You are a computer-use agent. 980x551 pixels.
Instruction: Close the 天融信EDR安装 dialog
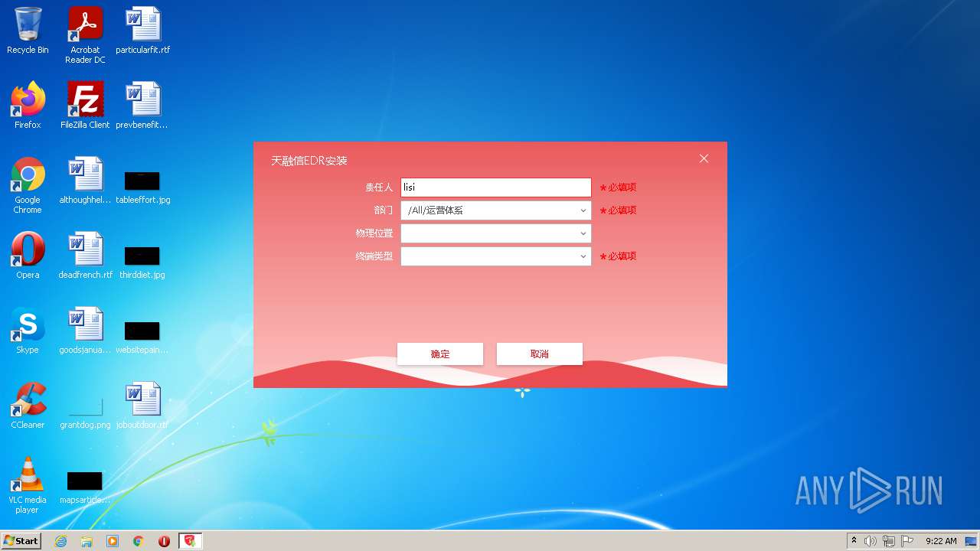point(704,158)
